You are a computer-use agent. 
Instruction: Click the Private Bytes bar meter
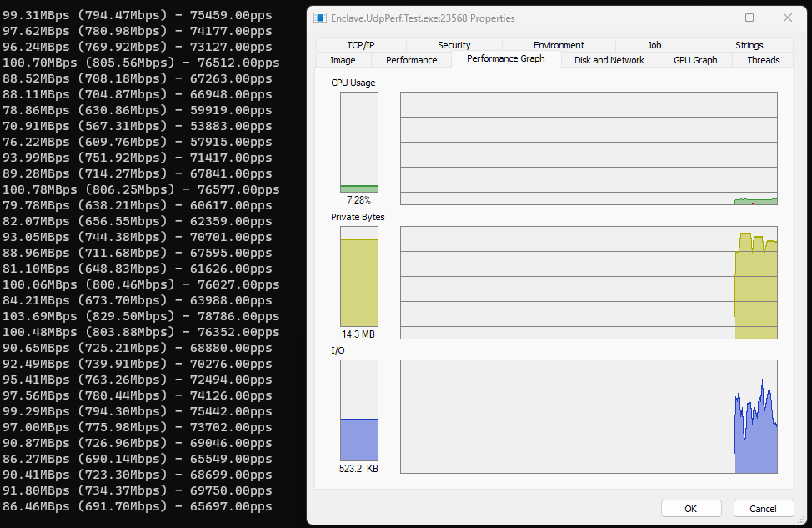358,277
